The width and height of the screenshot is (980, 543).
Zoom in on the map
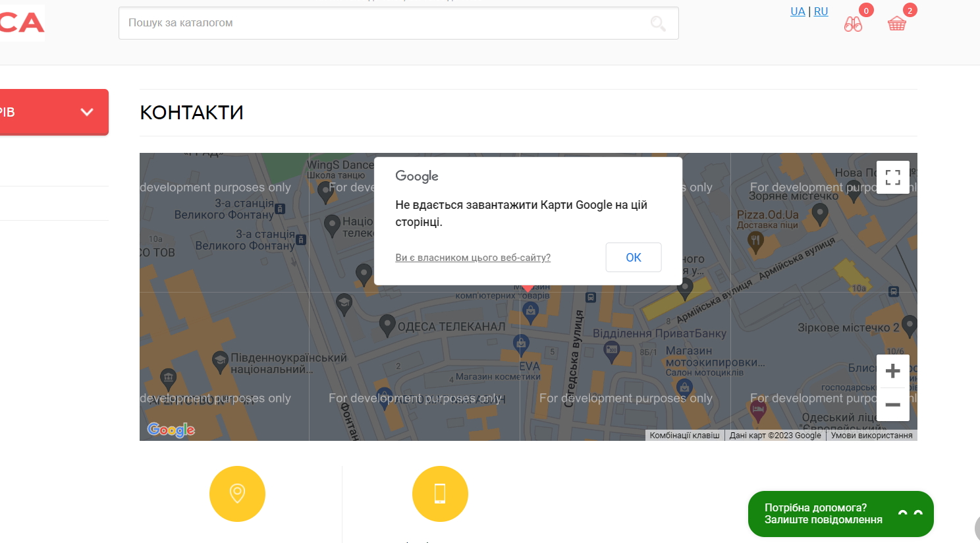[x=893, y=371]
